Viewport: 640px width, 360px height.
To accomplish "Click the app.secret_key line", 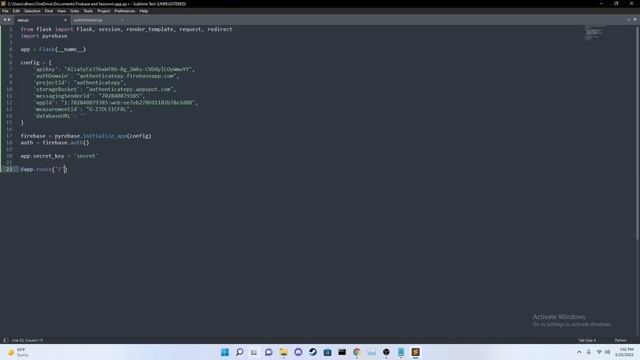I will pos(59,156).
